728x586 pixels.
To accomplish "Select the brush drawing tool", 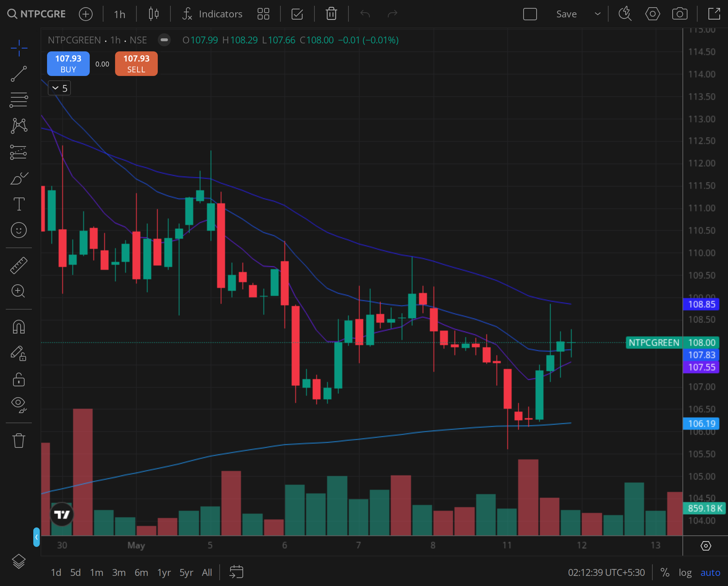I will [19, 178].
